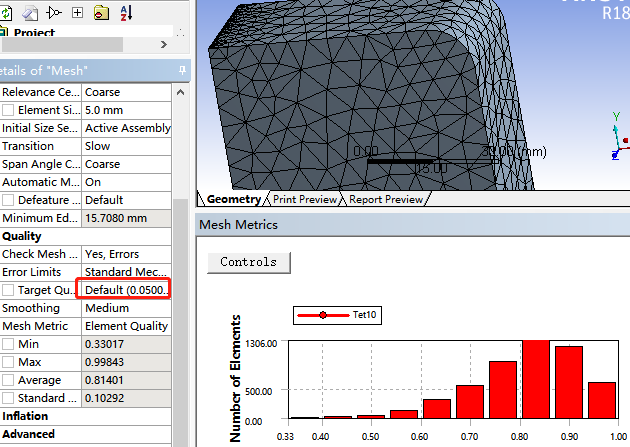Switch to the Print Preview tab
The height and width of the screenshot is (447, 630).
(x=305, y=199)
